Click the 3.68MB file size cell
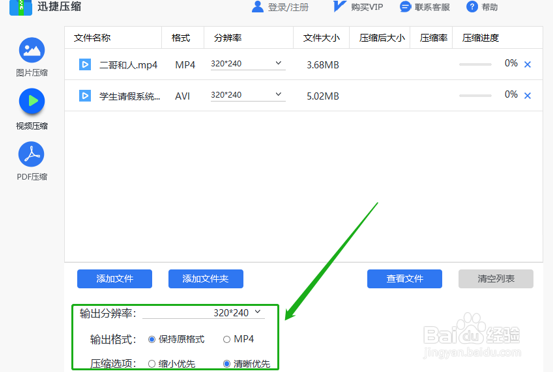The width and height of the screenshot is (553, 372). click(x=323, y=65)
